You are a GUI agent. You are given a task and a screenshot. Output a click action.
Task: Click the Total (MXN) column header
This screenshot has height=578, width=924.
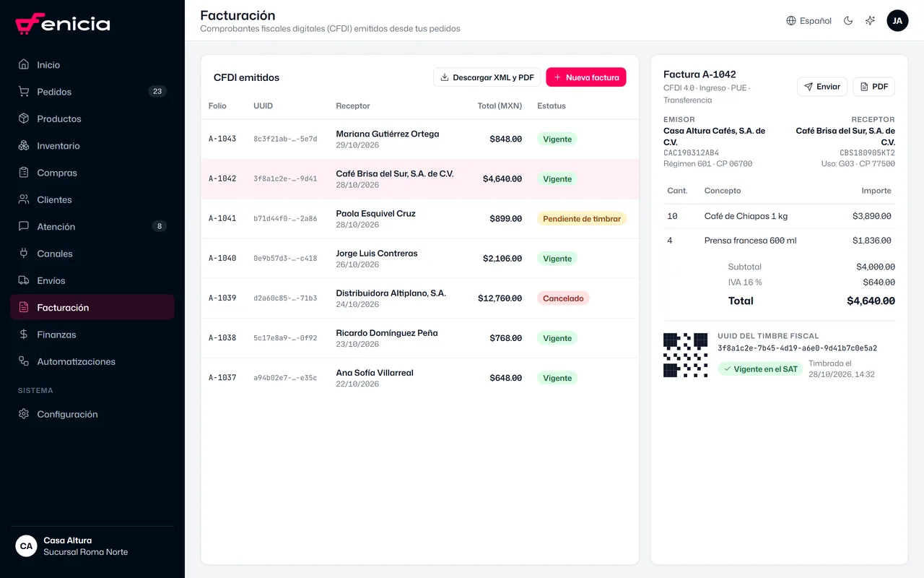pyautogui.click(x=500, y=105)
